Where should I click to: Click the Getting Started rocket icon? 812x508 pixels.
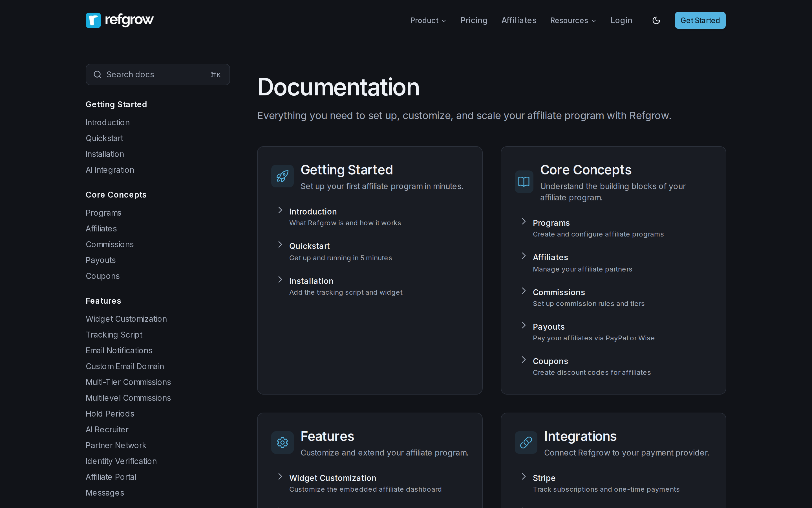[x=282, y=176]
